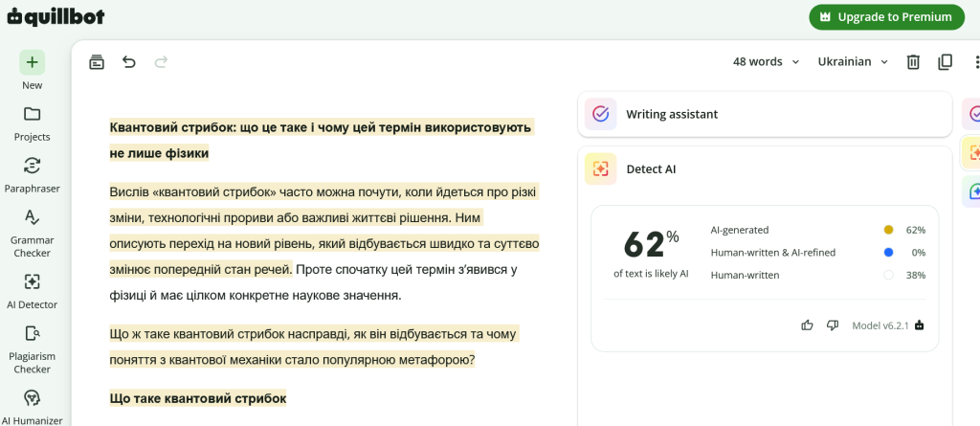Select Writing assistant in right rail
Screen dimensions: 980x426
coord(972,114)
